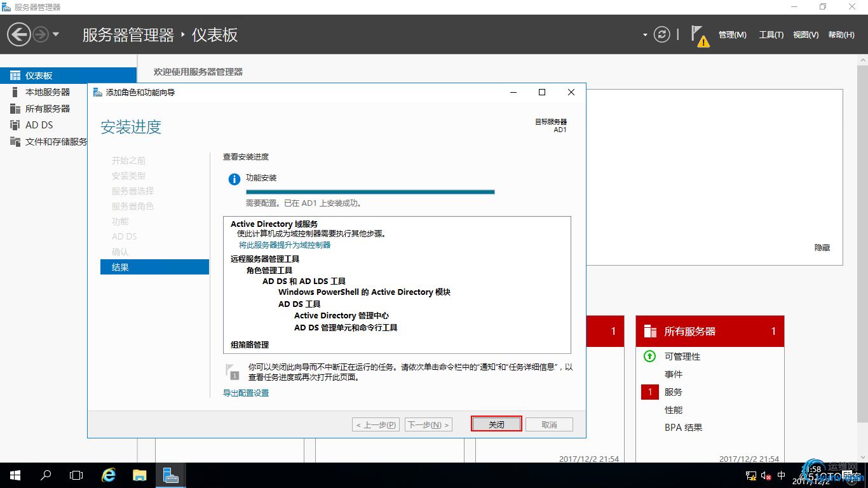Click Active Directory 管理中心 result entry
Viewport: 868px width, 488px height.
[x=342, y=316]
